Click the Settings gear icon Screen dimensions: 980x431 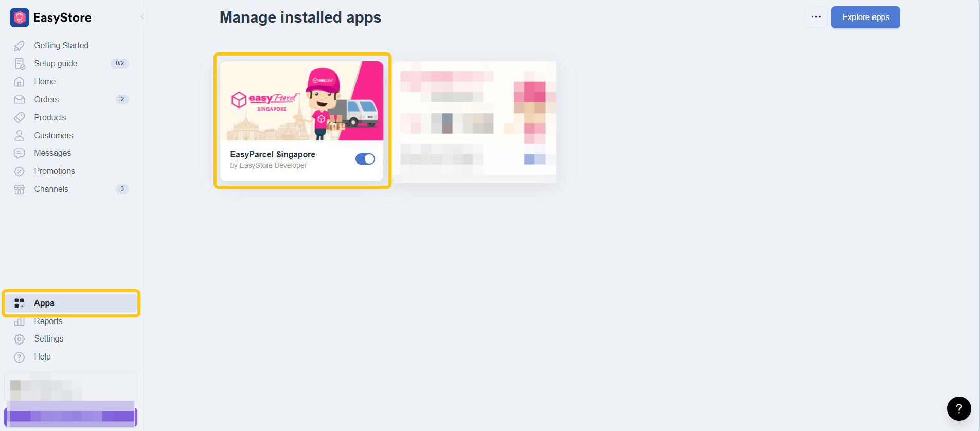20,339
